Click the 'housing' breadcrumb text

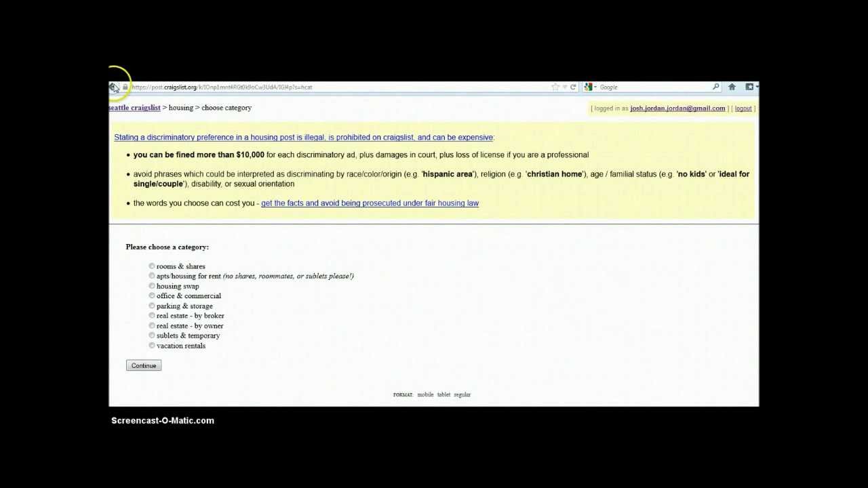pos(181,108)
